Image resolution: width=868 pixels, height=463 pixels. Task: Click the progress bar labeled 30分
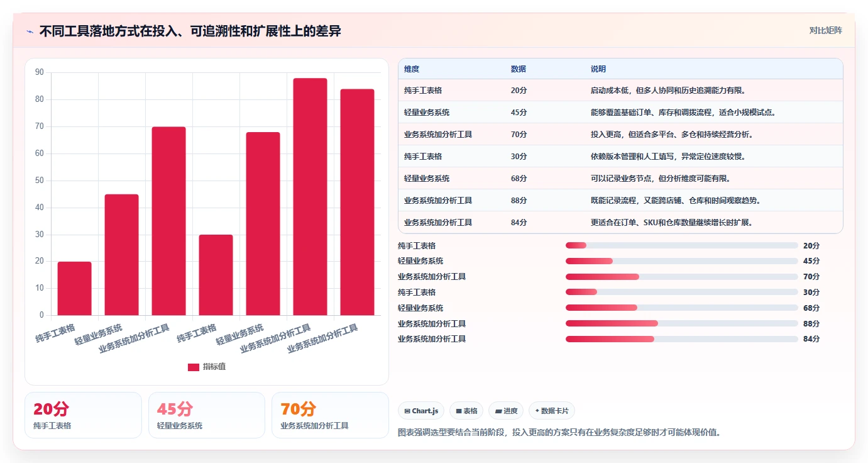pos(682,292)
